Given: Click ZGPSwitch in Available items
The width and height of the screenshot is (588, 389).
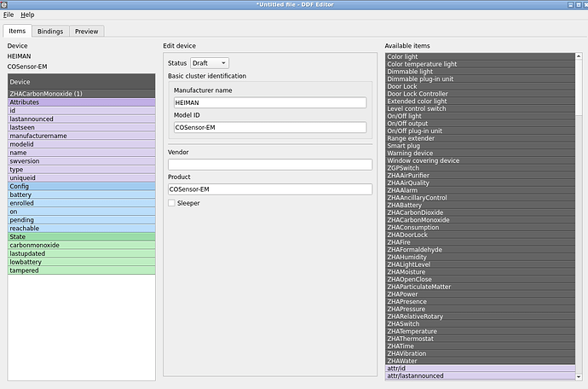Looking at the screenshot, I should (x=480, y=168).
